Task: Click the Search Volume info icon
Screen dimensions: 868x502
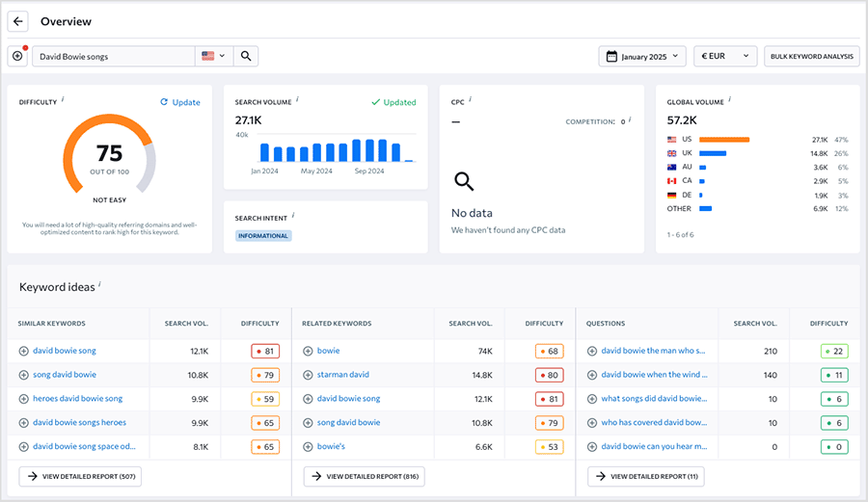Action: pyautogui.click(x=297, y=99)
